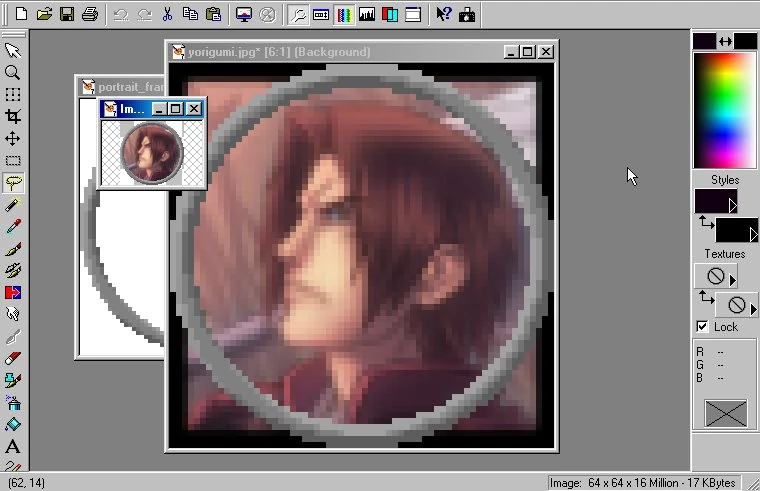The image size is (760, 491).
Task: Toggle the Layer Palette icon
Action: (390, 14)
